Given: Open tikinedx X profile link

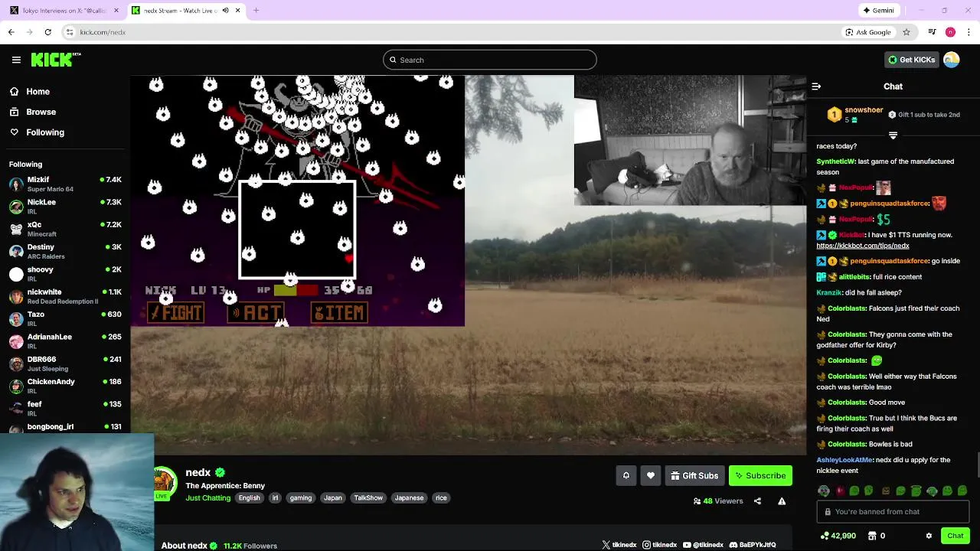Looking at the screenshot, I should (x=619, y=545).
